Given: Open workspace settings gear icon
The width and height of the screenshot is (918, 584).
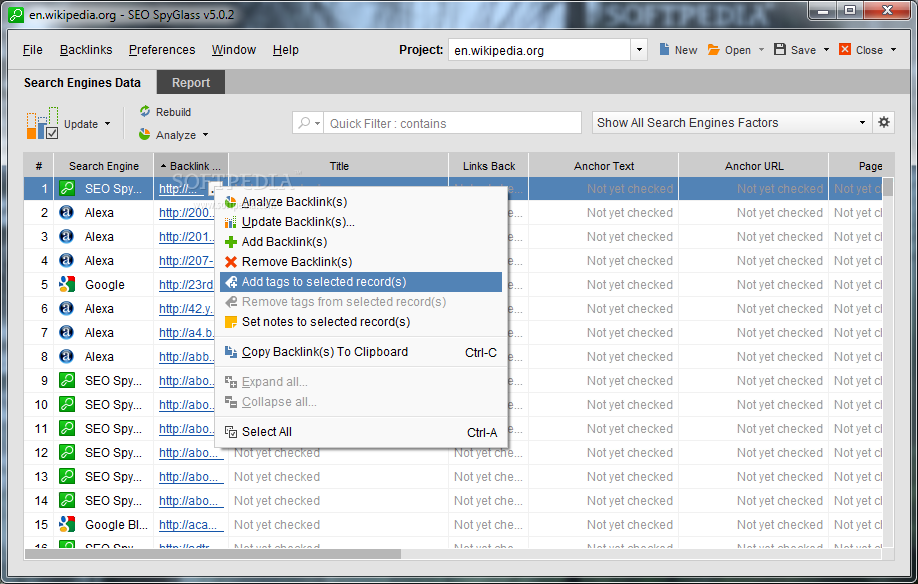Looking at the screenshot, I should pos(883,122).
